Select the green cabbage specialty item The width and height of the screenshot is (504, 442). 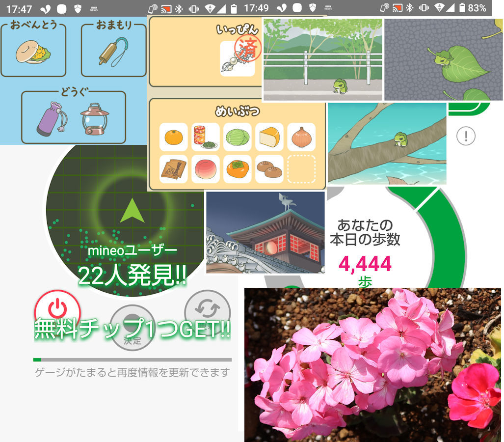click(238, 137)
